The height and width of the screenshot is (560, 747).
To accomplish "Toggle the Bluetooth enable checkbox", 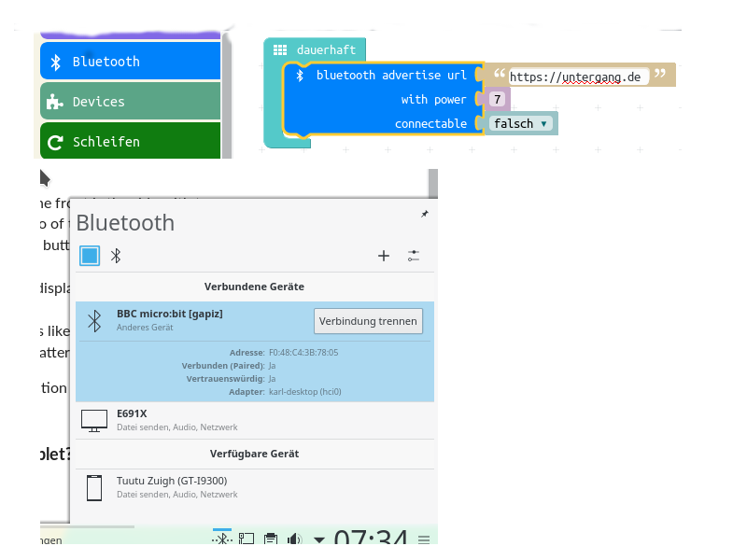I will 90,256.
